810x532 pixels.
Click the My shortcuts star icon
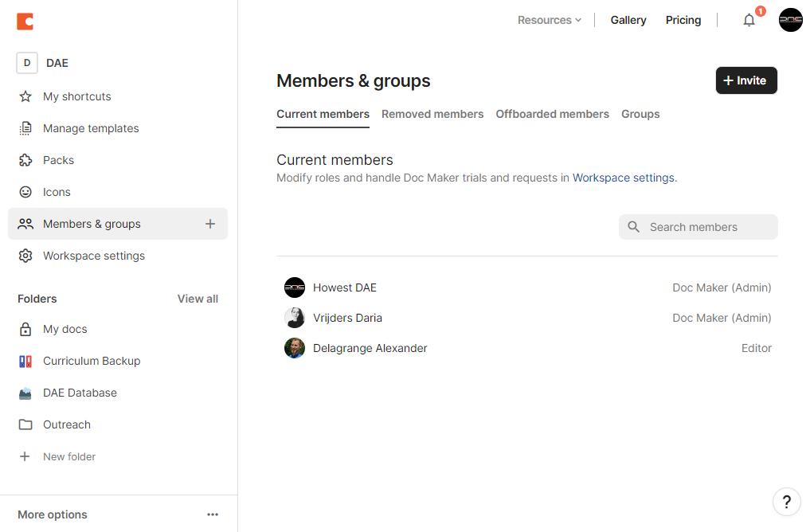tap(25, 96)
